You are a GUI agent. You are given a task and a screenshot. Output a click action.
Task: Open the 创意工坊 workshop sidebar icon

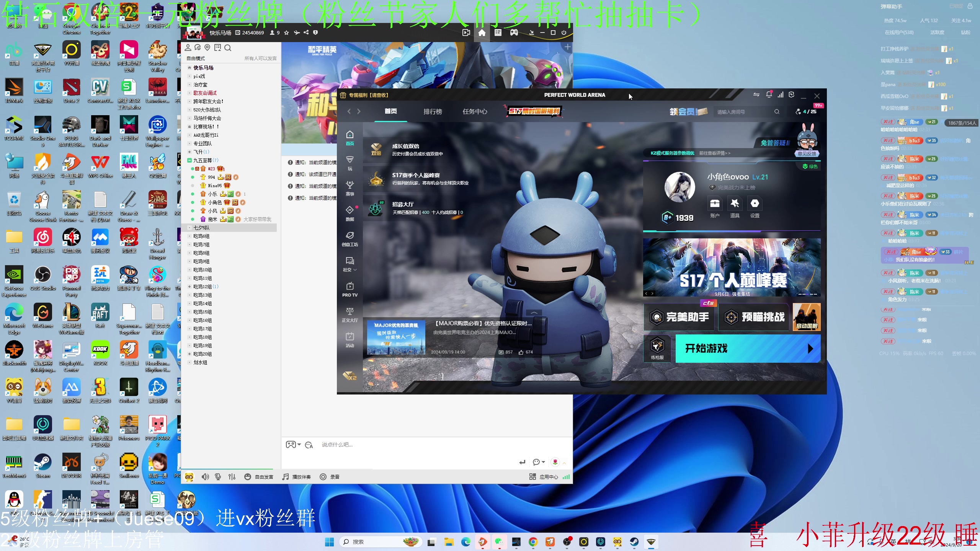(350, 238)
